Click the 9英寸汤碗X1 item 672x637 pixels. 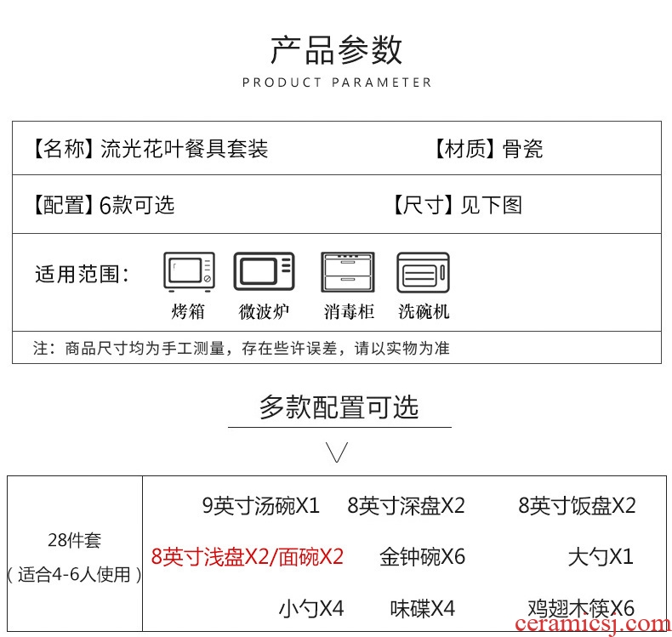point(260,506)
